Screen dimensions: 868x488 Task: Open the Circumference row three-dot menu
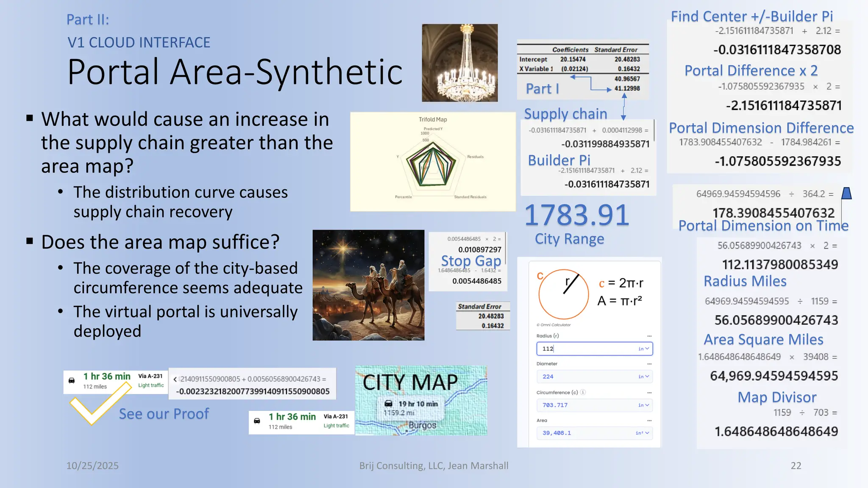(x=649, y=392)
